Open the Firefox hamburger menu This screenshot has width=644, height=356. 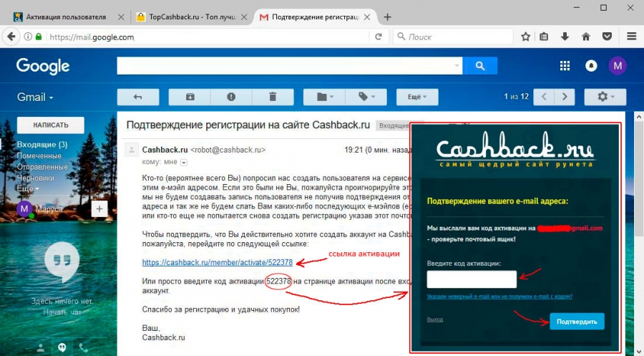(x=632, y=37)
